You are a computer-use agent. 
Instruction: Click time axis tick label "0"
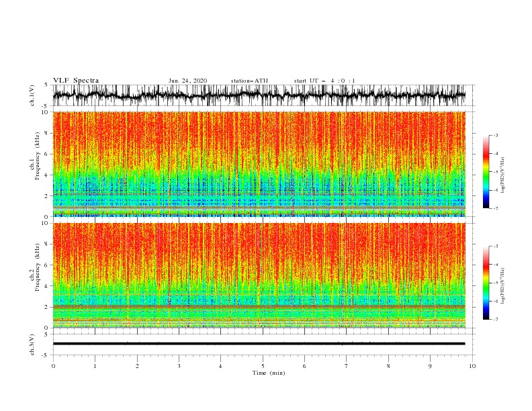tap(53, 366)
